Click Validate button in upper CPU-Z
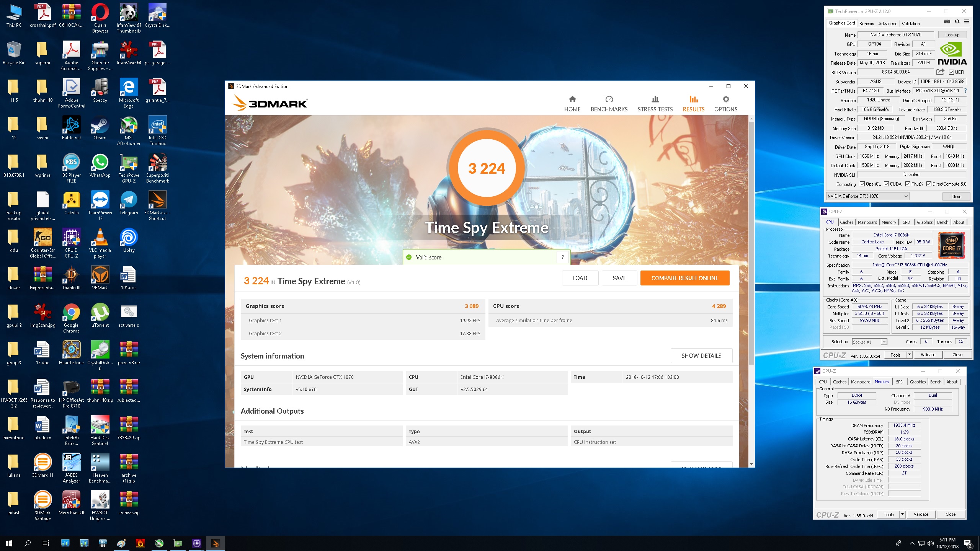 tap(928, 355)
